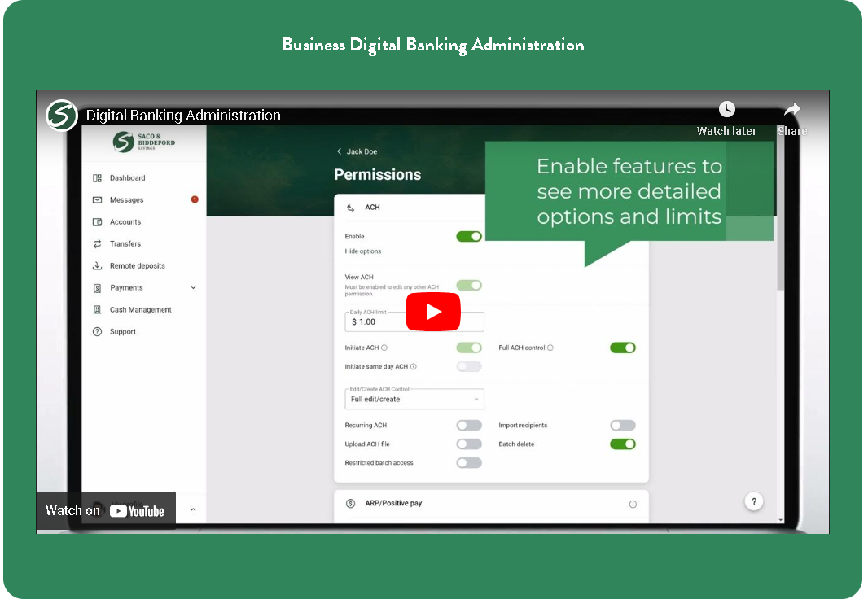The height and width of the screenshot is (599, 868).
Task: Click Initiate same day ACH info icon
Action: click(x=414, y=367)
